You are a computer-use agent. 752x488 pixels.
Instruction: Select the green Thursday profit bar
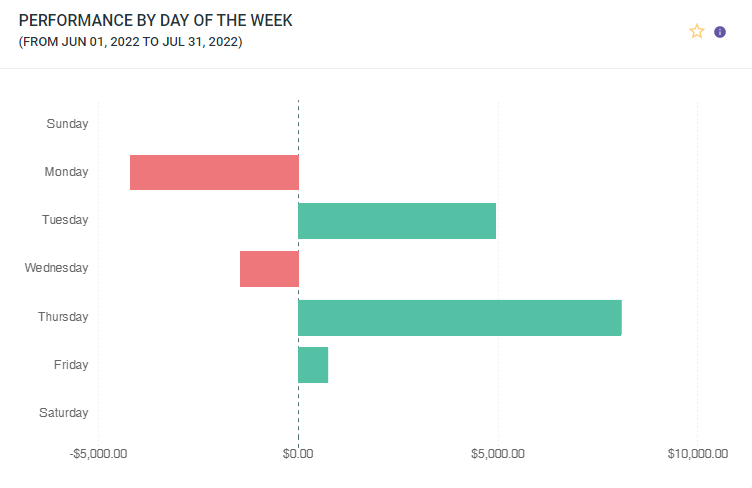[460, 317]
